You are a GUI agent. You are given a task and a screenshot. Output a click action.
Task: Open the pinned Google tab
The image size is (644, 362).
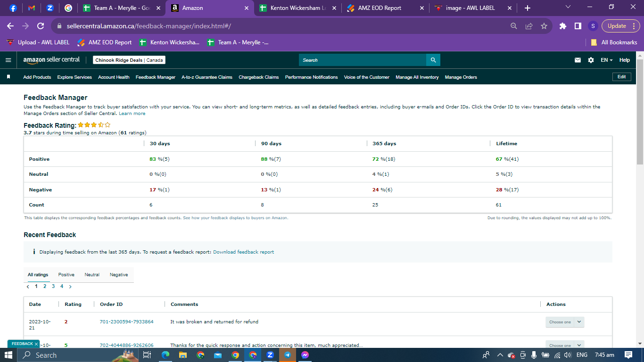coord(68,8)
